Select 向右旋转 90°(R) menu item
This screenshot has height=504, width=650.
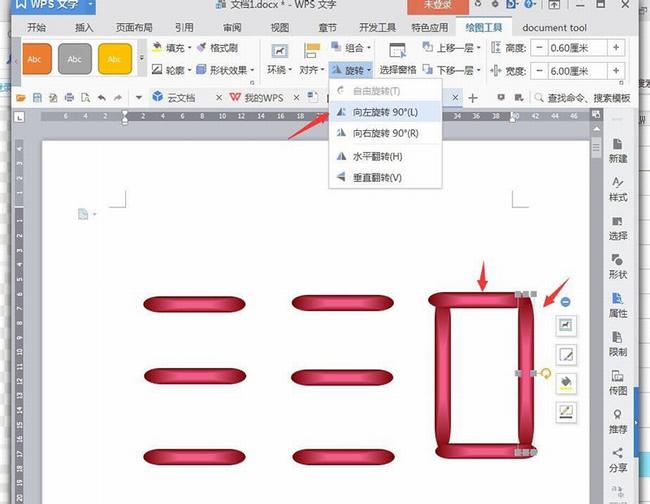pos(385,133)
